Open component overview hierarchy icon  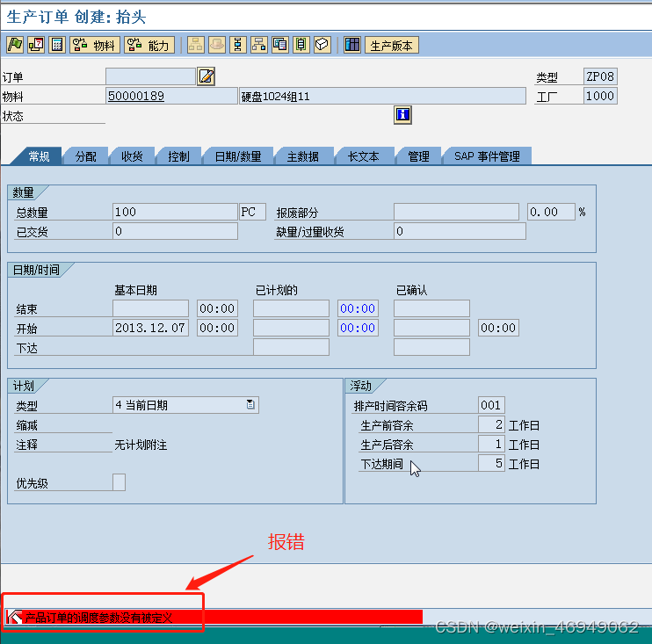pyautogui.click(x=259, y=45)
